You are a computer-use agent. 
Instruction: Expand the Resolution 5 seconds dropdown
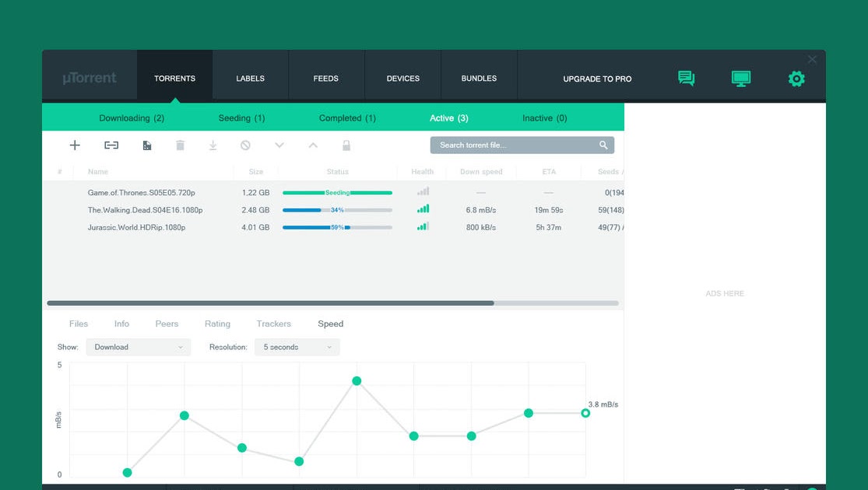point(297,347)
